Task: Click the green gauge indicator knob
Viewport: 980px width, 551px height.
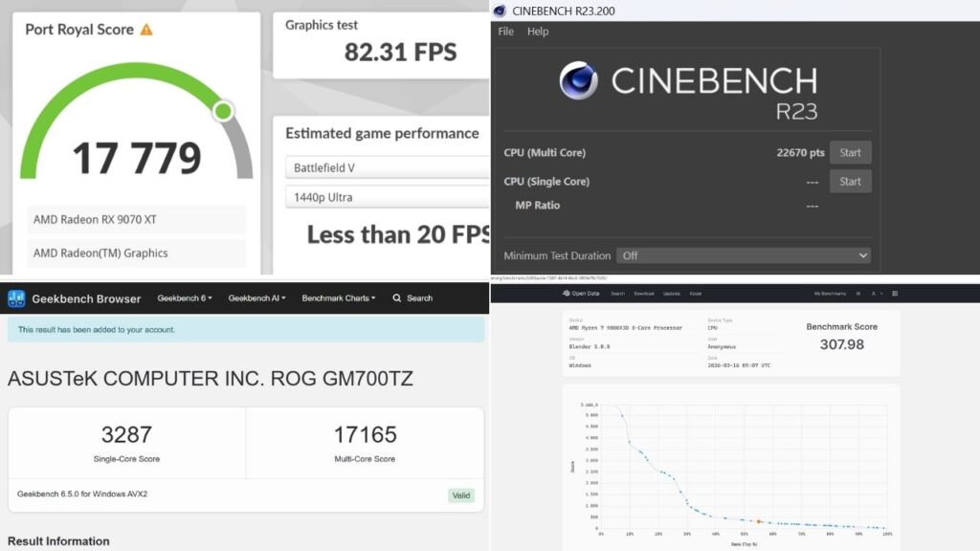Action: click(223, 111)
